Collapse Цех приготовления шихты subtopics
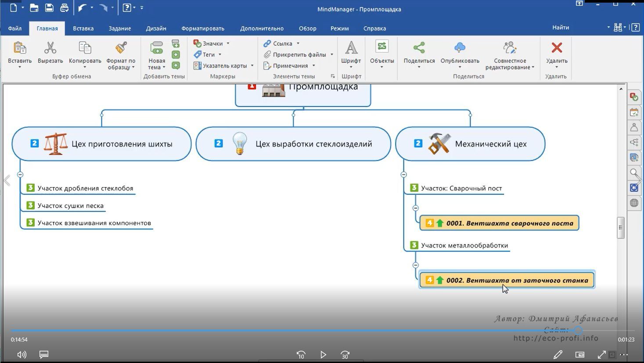The width and height of the screenshot is (644, 363). [x=20, y=174]
